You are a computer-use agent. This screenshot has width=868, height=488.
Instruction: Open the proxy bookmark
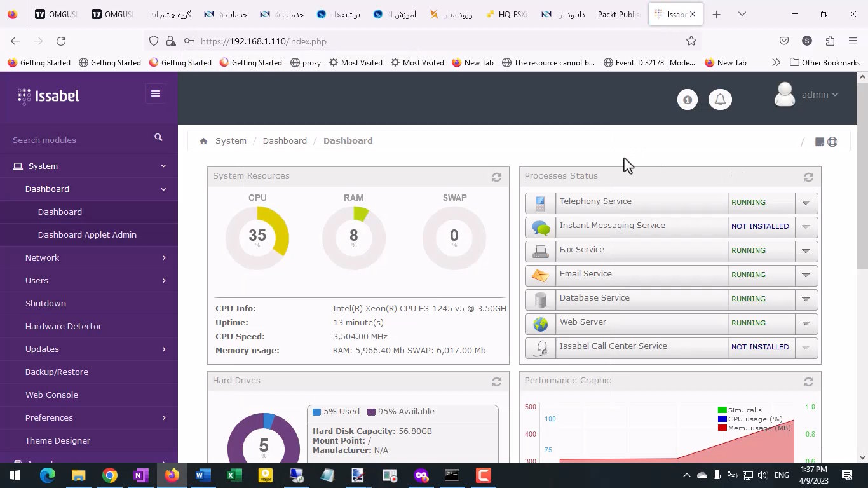305,63
